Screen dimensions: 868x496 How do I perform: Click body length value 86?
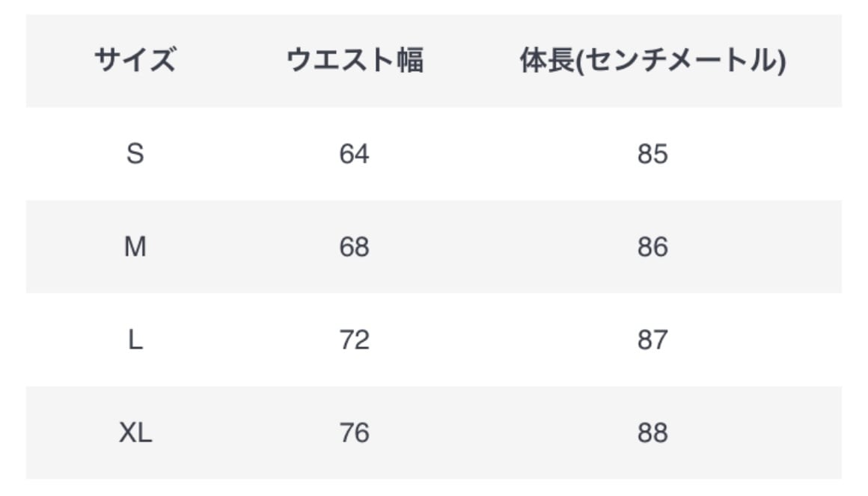(x=652, y=247)
